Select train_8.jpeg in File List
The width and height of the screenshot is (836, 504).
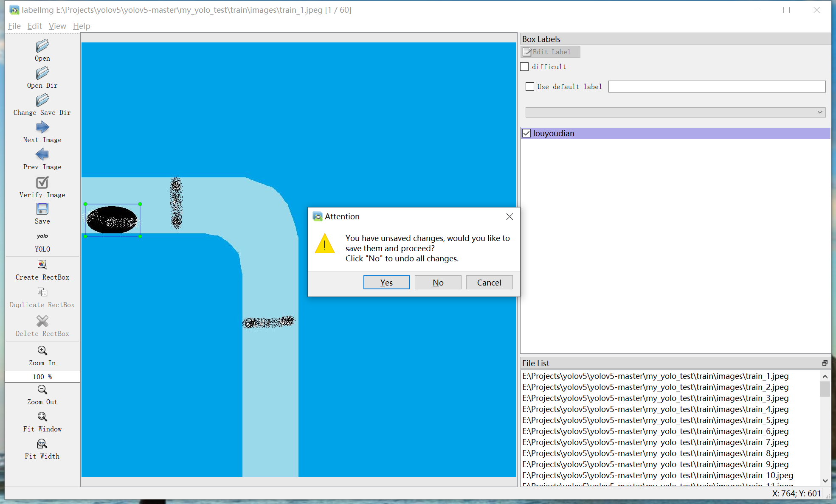point(655,453)
